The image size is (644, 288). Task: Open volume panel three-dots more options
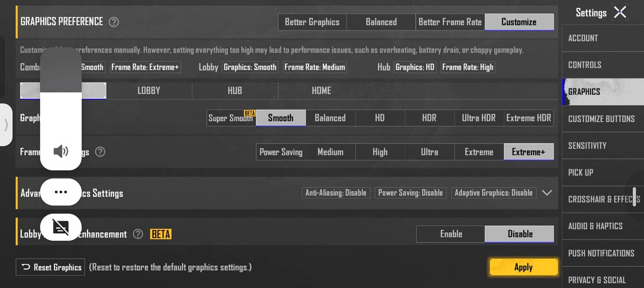[x=61, y=192]
